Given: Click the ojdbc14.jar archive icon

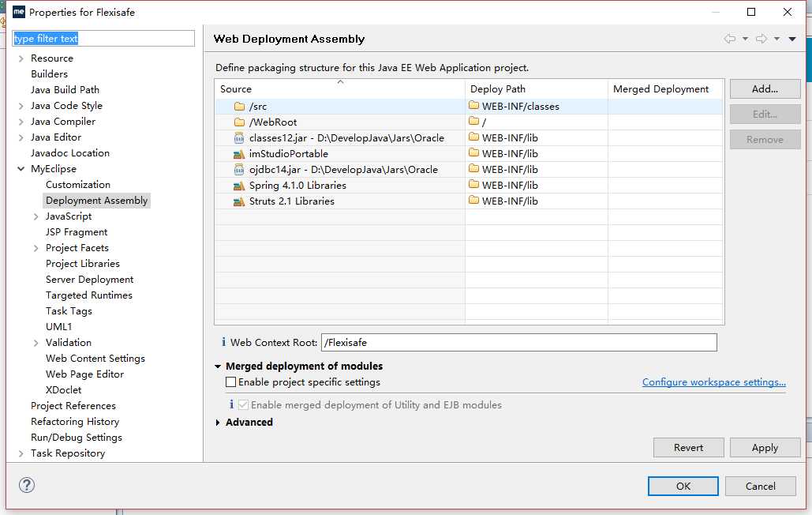Looking at the screenshot, I should point(239,170).
